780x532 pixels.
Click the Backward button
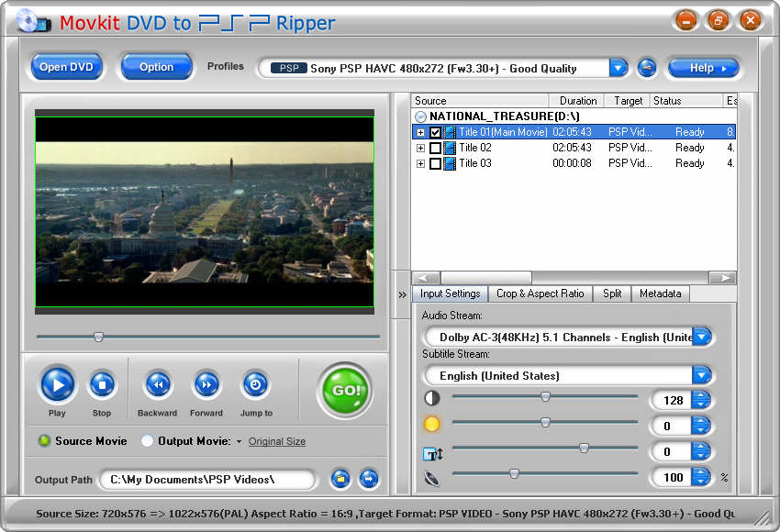coord(158,384)
